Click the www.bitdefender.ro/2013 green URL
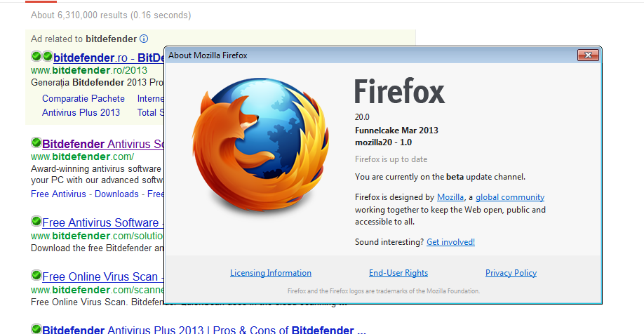The image size is (644, 334). 89,70
